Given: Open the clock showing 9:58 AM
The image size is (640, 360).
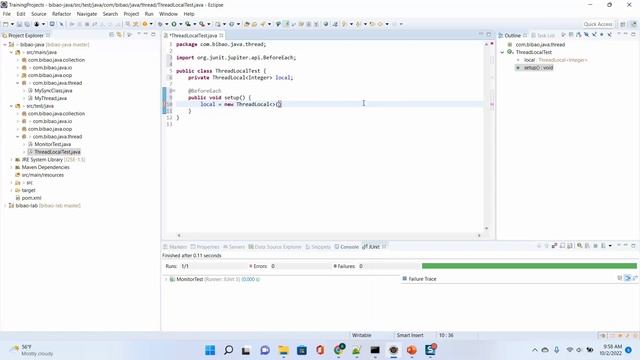Looking at the screenshot, I should (x=611, y=350).
